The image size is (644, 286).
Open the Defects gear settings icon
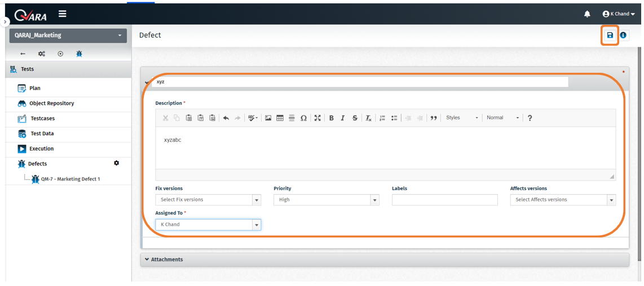116,163
